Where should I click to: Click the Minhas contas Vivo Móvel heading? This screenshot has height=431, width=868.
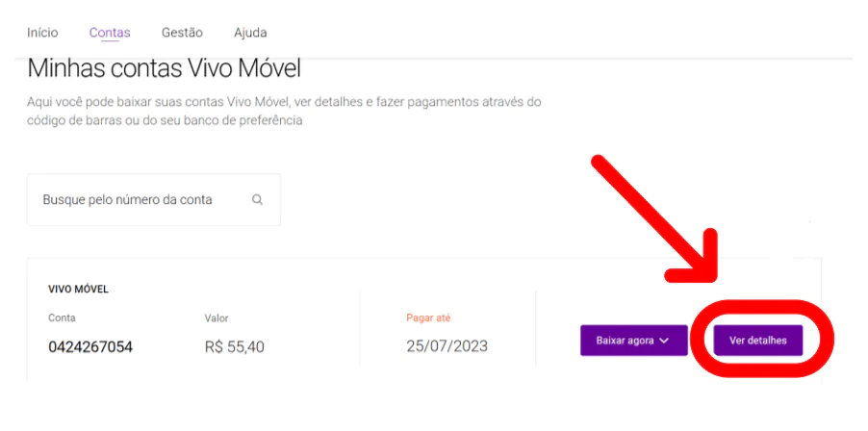(164, 68)
